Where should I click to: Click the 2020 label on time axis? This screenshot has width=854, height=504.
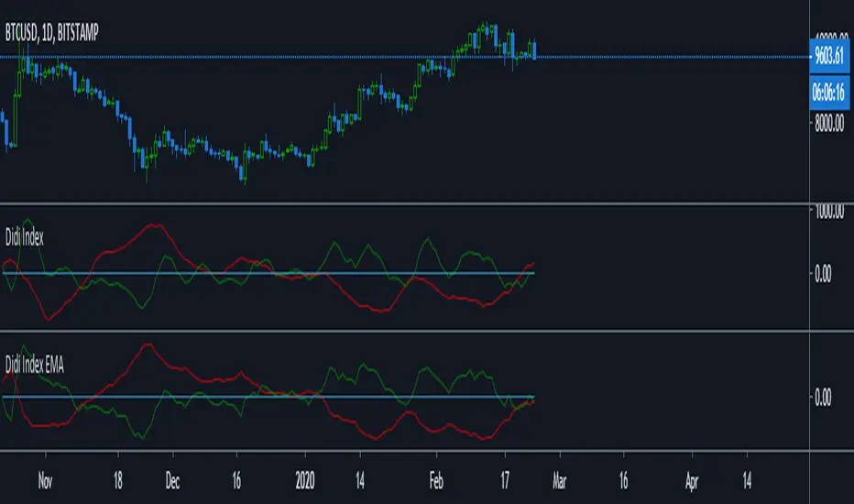(305, 481)
